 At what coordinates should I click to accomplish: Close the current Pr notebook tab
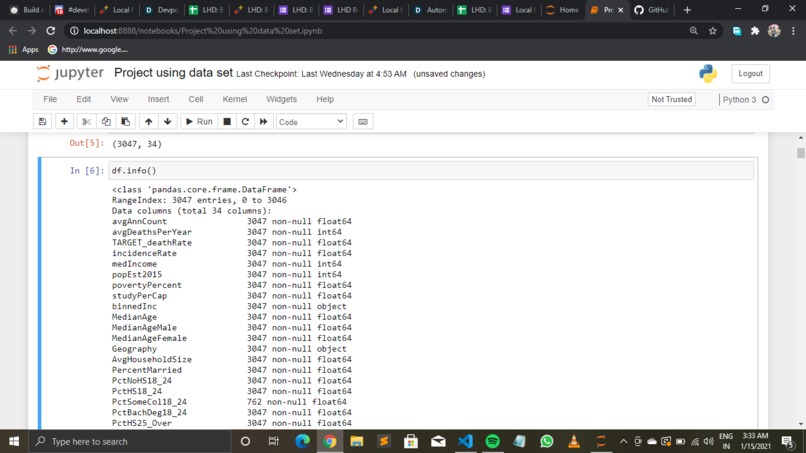point(620,10)
